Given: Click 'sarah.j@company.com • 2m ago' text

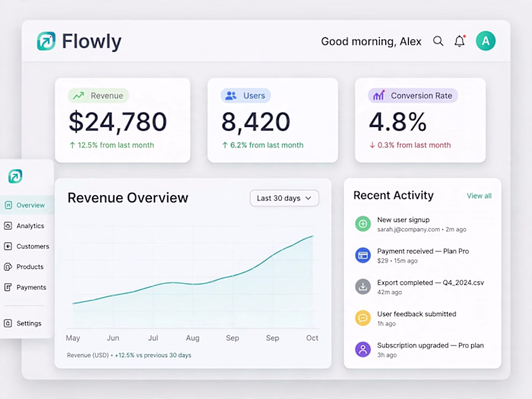Looking at the screenshot, I should [422, 230].
